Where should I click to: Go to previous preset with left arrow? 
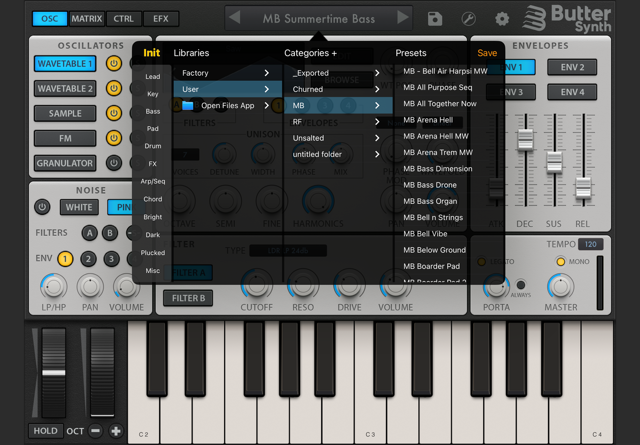[234, 18]
